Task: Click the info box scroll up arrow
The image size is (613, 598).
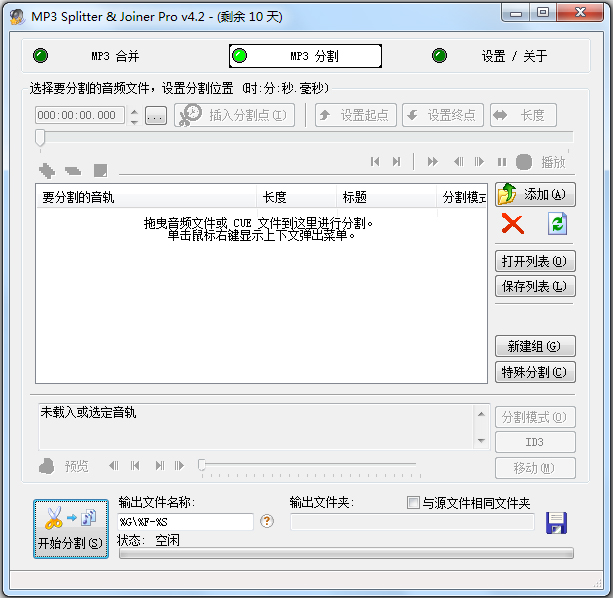Action: click(x=481, y=414)
